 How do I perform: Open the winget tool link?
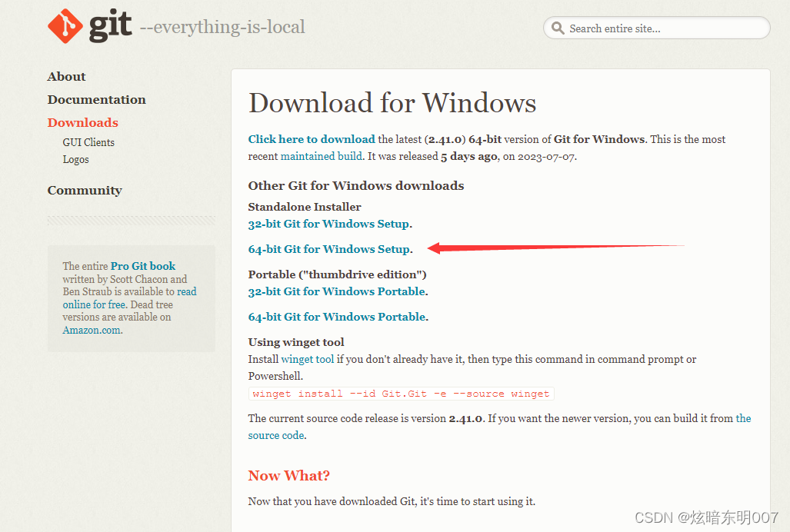pyautogui.click(x=308, y=359)
